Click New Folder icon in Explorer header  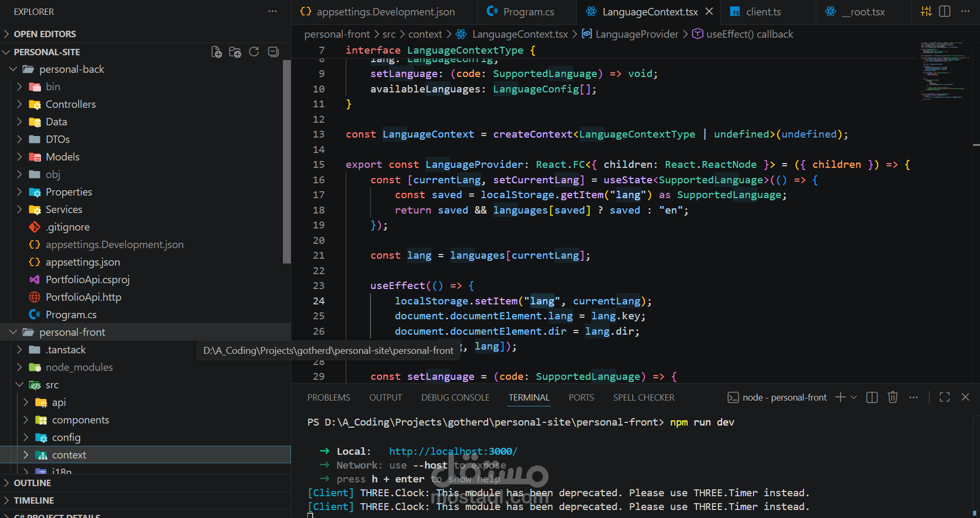(235, 52)
